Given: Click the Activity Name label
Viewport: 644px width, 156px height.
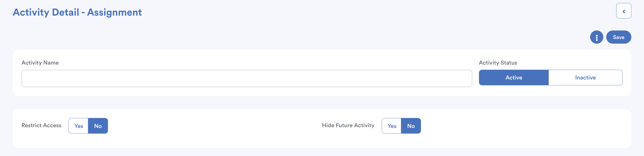Looking at the screenshot, I should (40, 63).
